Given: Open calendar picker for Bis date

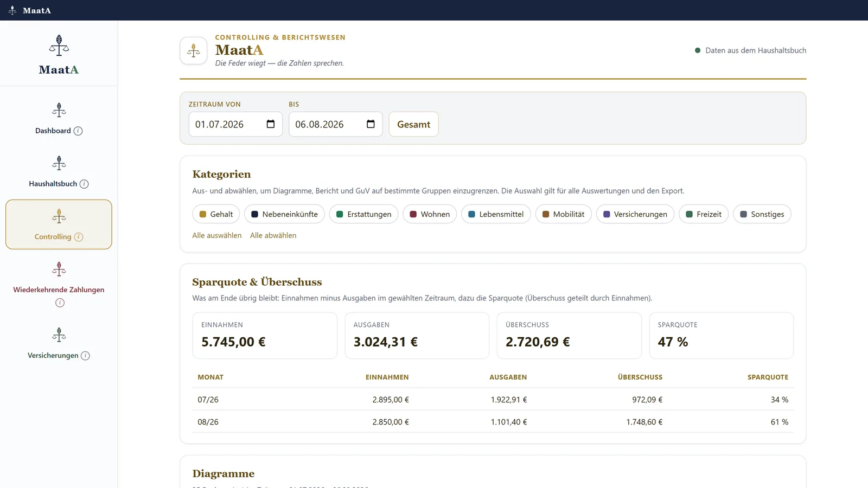Looking at the screenshot, I should pyautogui.click(x=371, y=124).
